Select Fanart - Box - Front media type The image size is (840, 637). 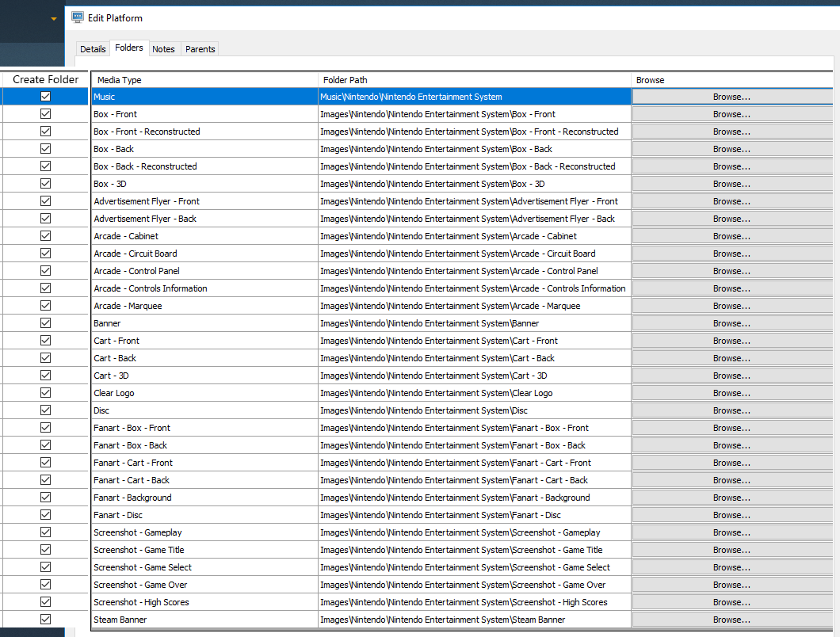(204, 428)
